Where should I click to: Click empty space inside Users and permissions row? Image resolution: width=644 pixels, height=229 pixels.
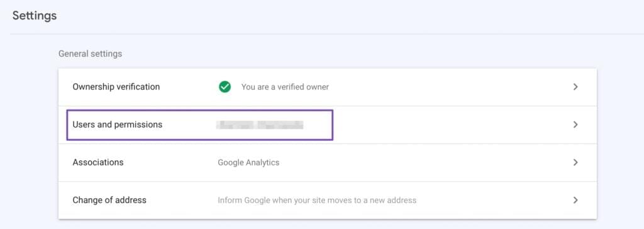pyautogui.click(x=452, y=125)
